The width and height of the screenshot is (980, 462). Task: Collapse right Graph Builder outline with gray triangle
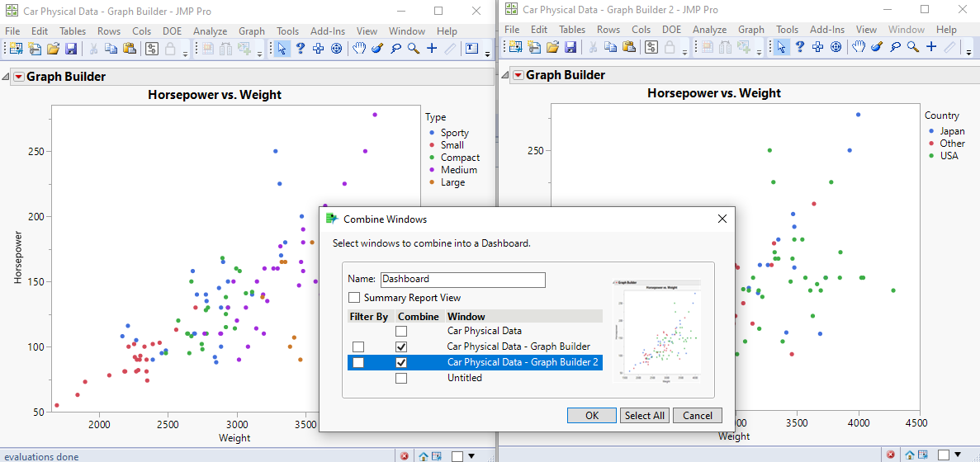504,75
